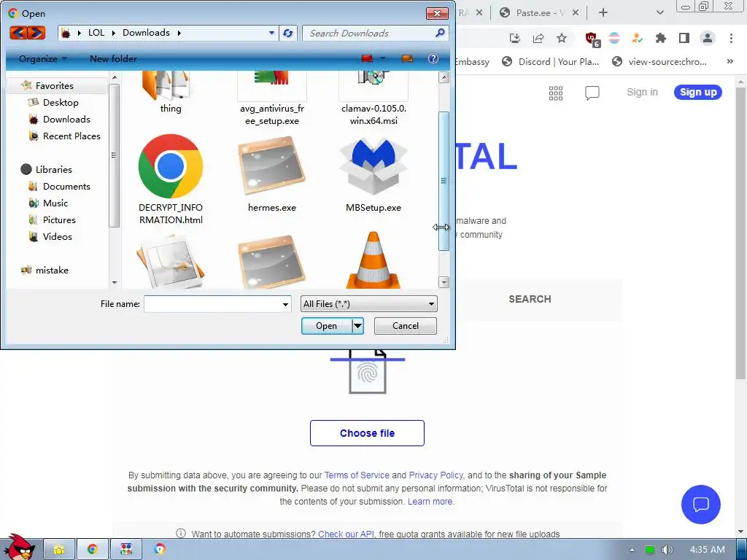Expand the views dropdown arrow
747x560 pixels.
click(x=382, y=58)
